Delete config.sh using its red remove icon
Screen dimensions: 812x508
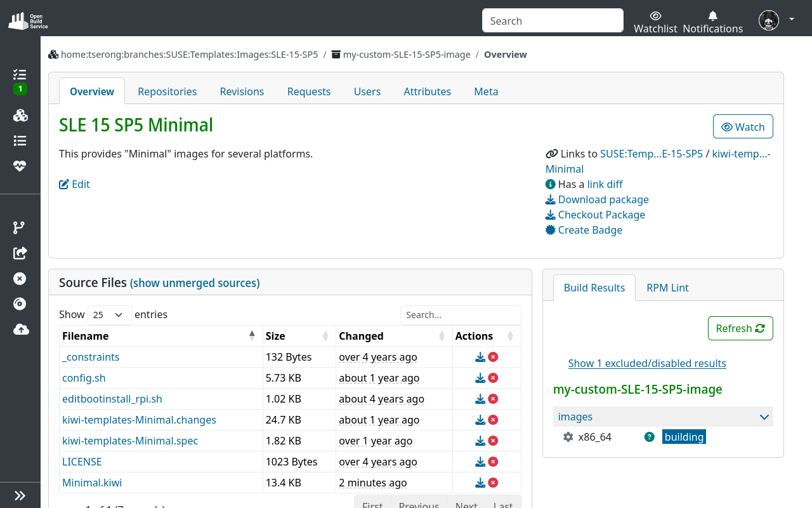click(x=494, y=378)
